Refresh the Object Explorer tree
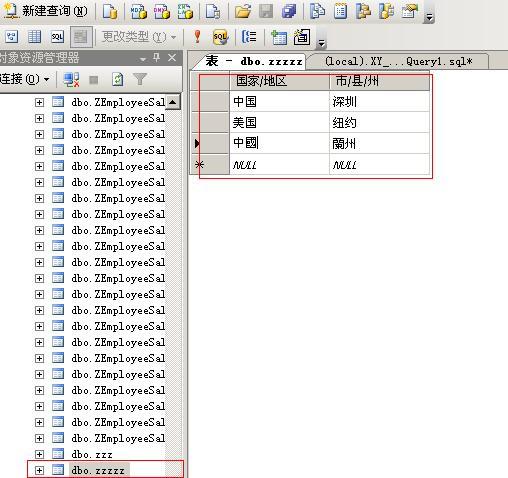 [x=117, y=79]
